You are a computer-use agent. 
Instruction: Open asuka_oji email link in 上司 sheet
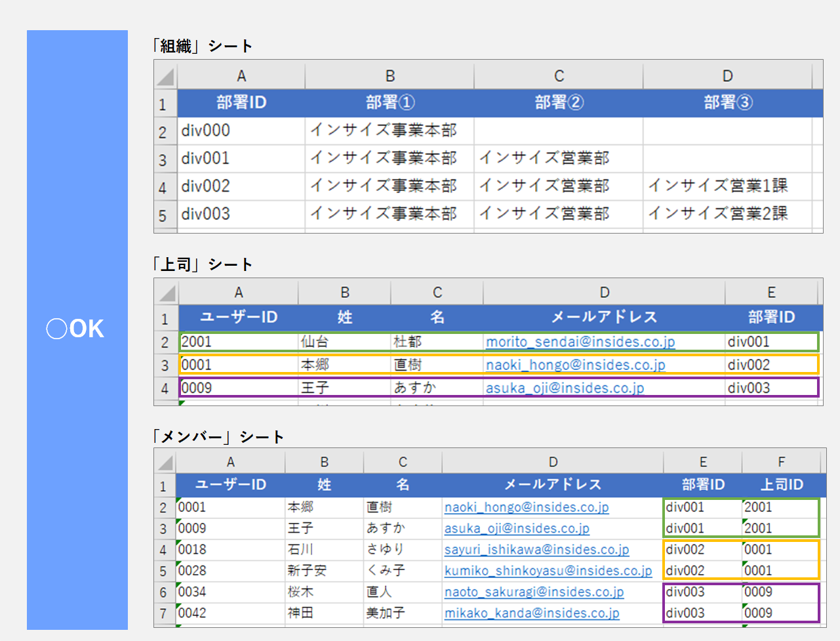[565, 388]
